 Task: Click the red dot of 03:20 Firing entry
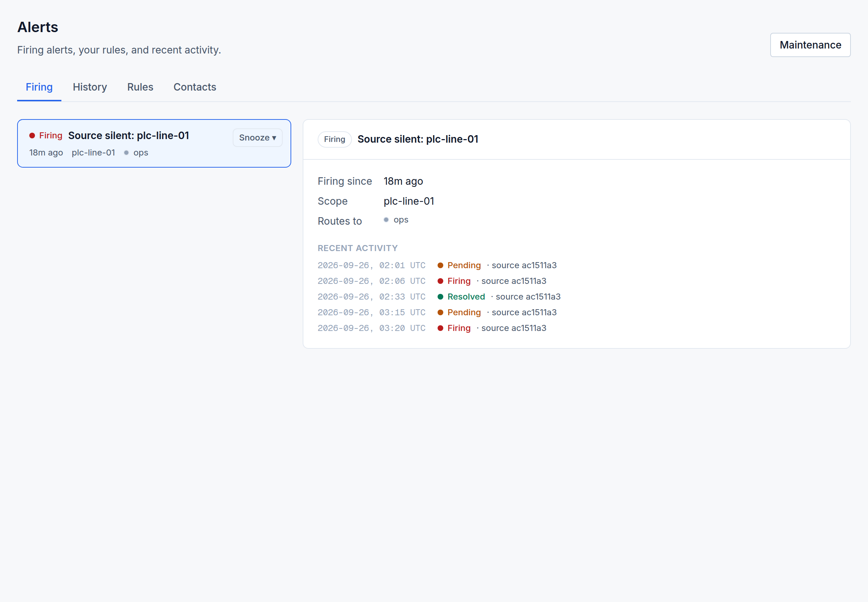(x=440, y=328)
